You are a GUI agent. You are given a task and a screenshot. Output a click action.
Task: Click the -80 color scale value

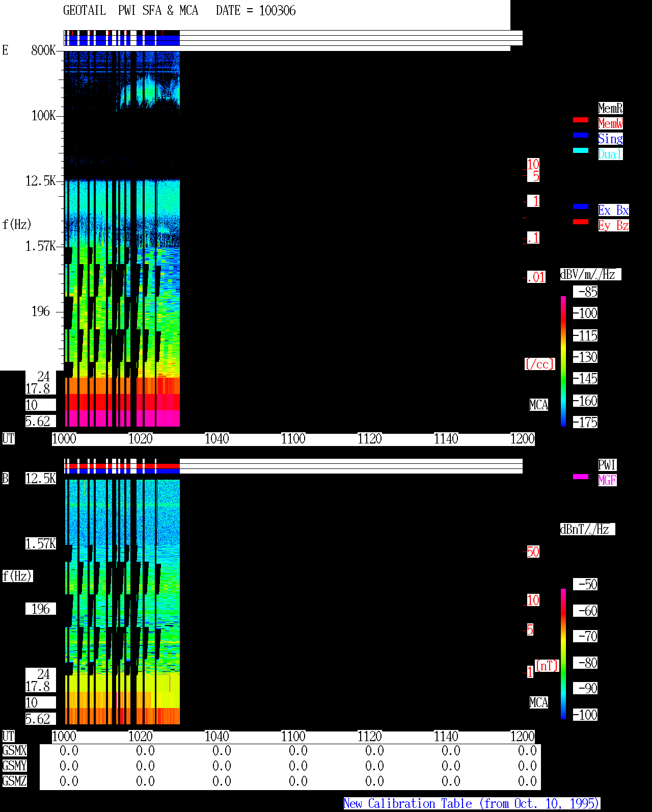(585, 663)
